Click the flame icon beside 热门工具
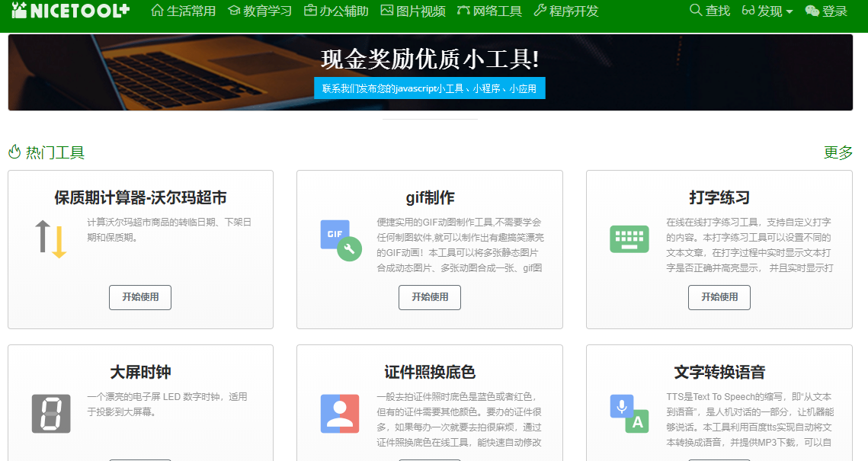Image resolution: width=868 pixels, height=461 pixels. pos(15,152)
